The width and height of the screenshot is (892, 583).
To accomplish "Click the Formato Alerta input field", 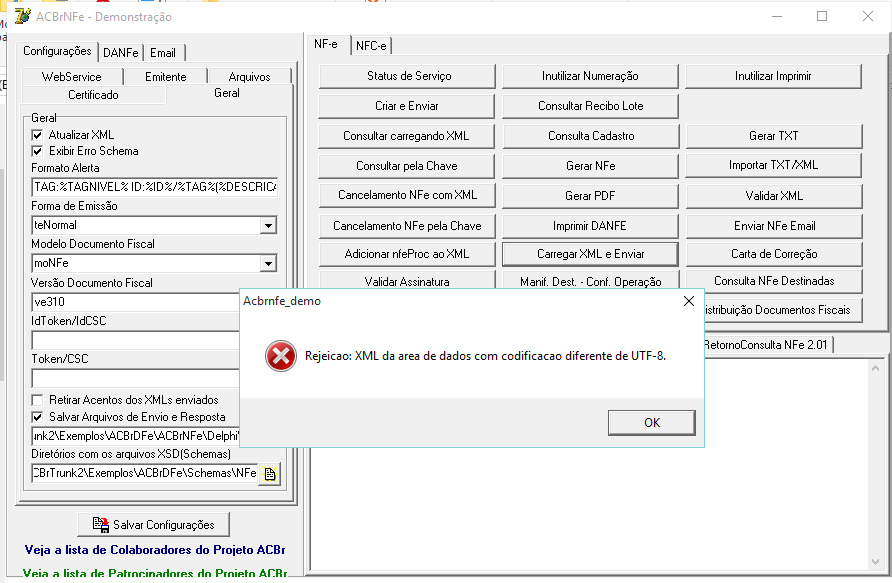I will click(x=155, y=187).
